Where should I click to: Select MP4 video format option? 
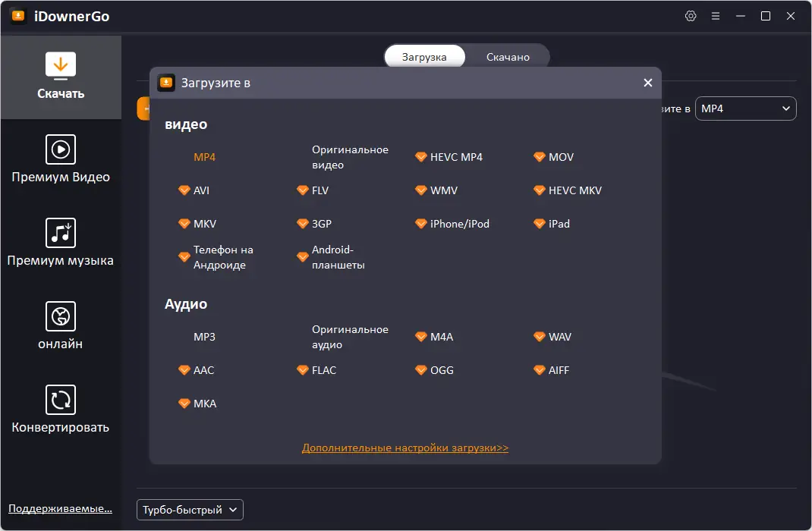point(204,157)
